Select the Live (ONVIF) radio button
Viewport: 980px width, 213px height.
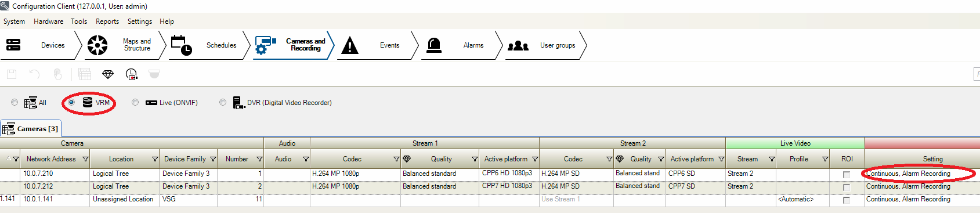[x=135, y=102]
